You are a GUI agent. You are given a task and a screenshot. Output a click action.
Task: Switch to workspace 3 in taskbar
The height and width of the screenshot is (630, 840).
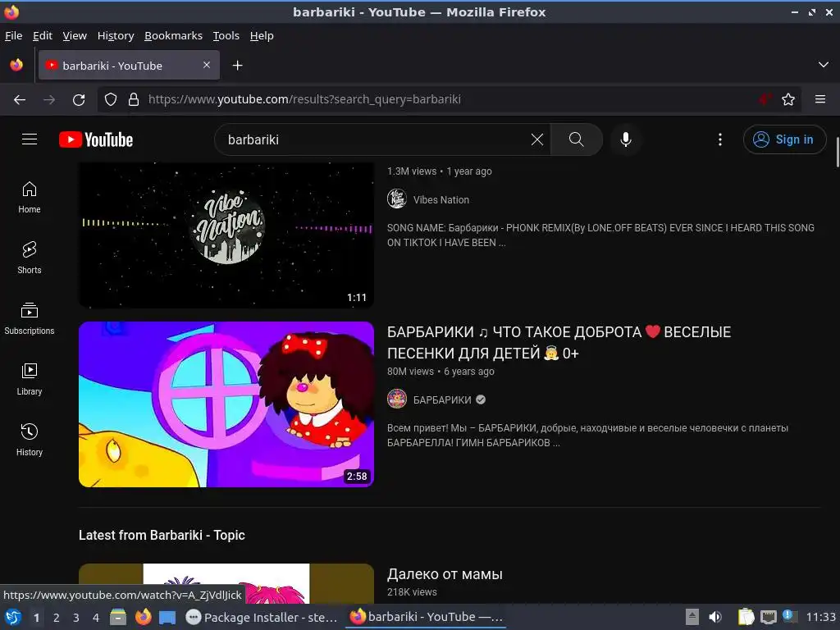[x=76, y=618]
